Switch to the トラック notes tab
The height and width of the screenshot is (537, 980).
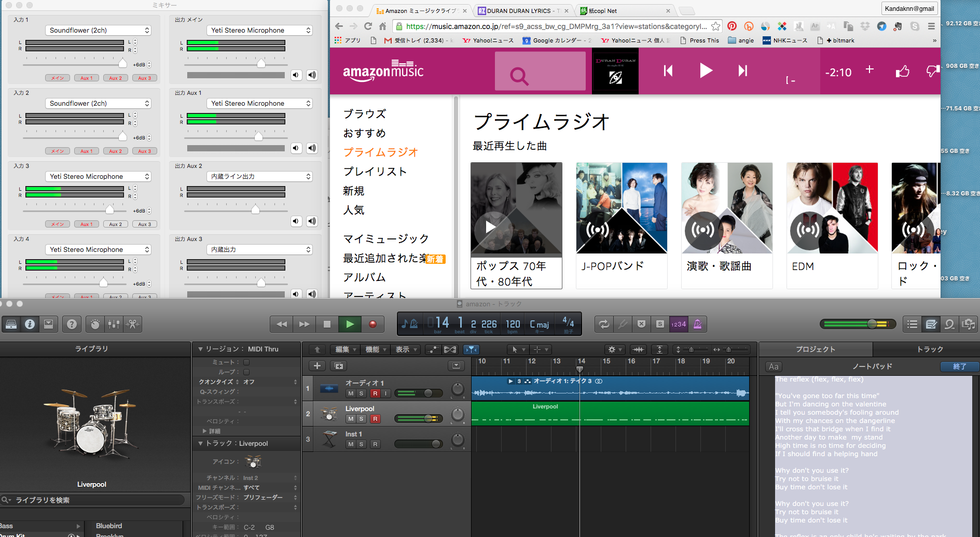pyautogui.click(x=930, y=349)
